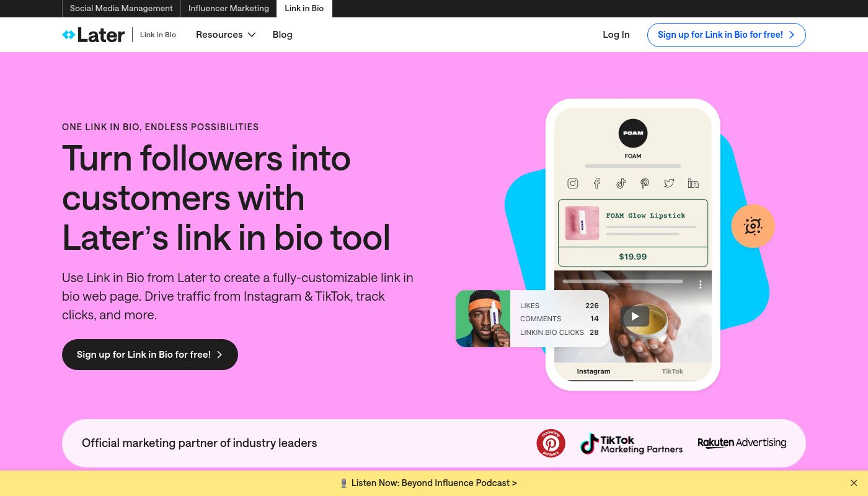Click the Twitter bird icon in mockup
The height and width of the screenshot is (496, 868).
point(669,184)
